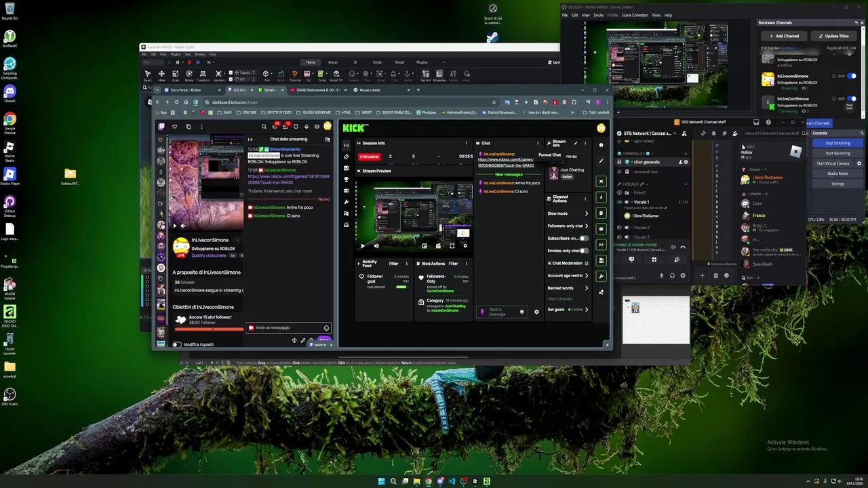The image size is (868, 488).
Task: Click Start Recording in OBS
Action: tap(837, 153)
